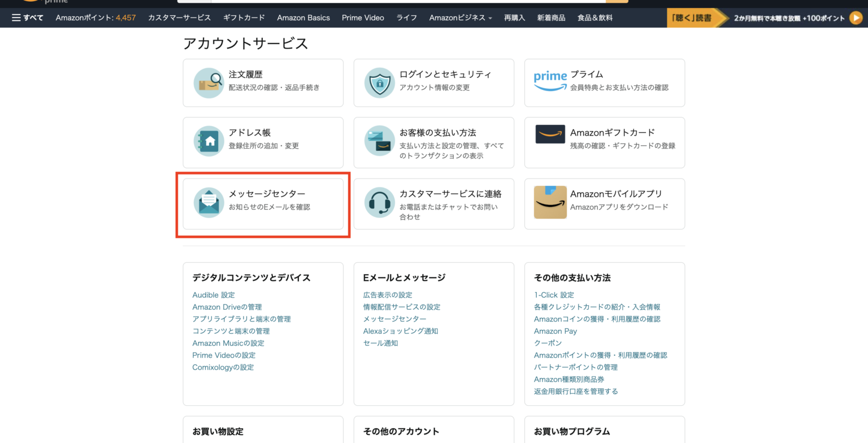This screenshot has width=868, height=443.
Task: Expand the Amazonビジネス dropdown
Action: 460,18
